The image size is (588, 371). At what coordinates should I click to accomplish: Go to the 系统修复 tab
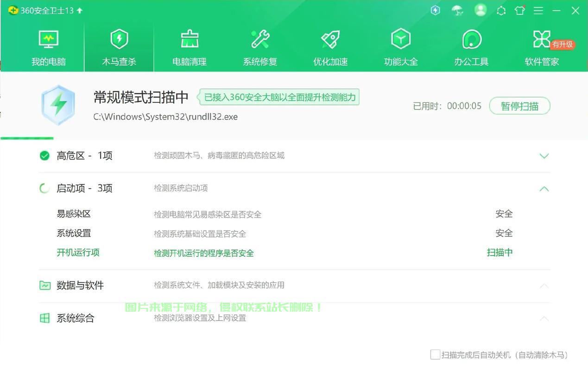260,48
